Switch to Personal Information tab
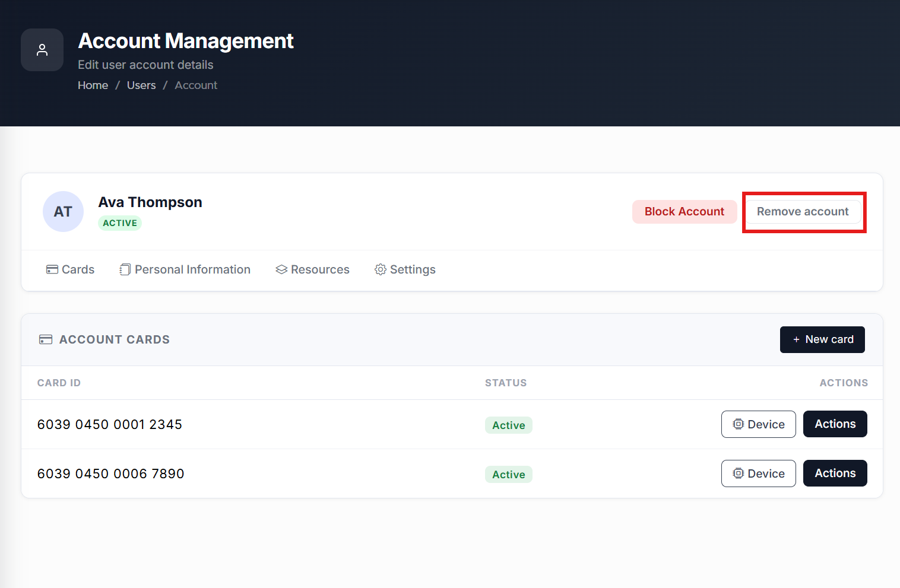900x588 pixels. coord(185,269)
